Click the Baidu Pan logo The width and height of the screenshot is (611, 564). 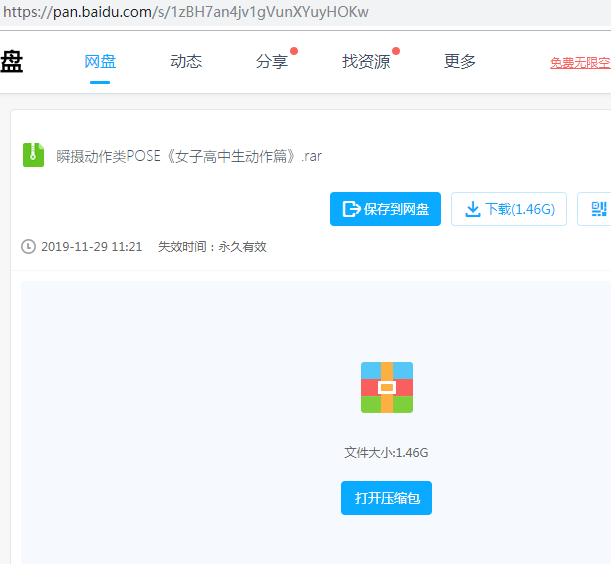(x=11, y=62)
